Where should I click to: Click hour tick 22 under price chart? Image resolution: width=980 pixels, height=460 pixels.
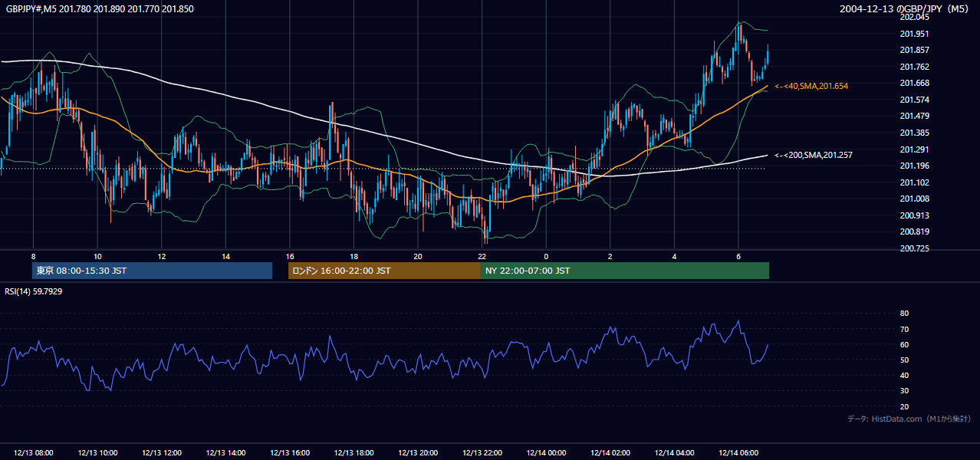click(482, 256)
